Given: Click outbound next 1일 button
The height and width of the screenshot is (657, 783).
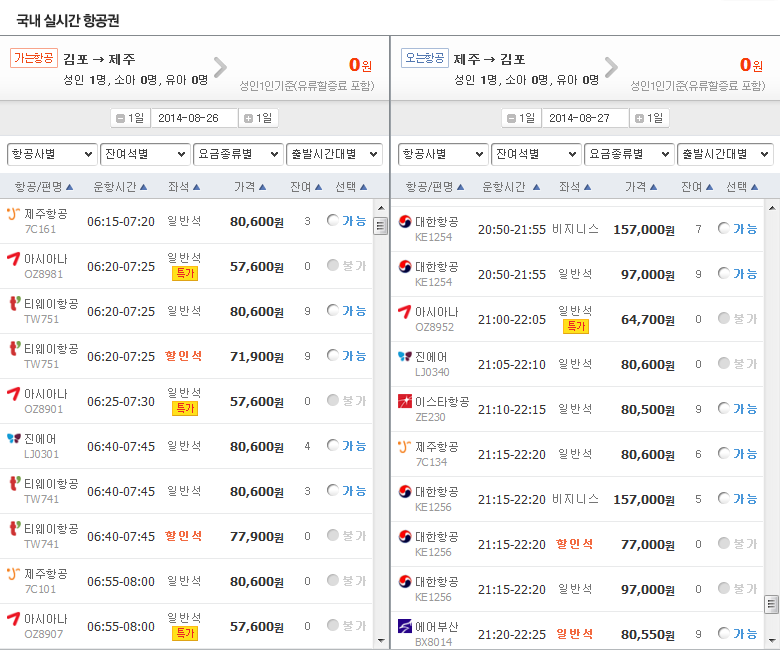Looking at the screenshot, I should (258, 119).
